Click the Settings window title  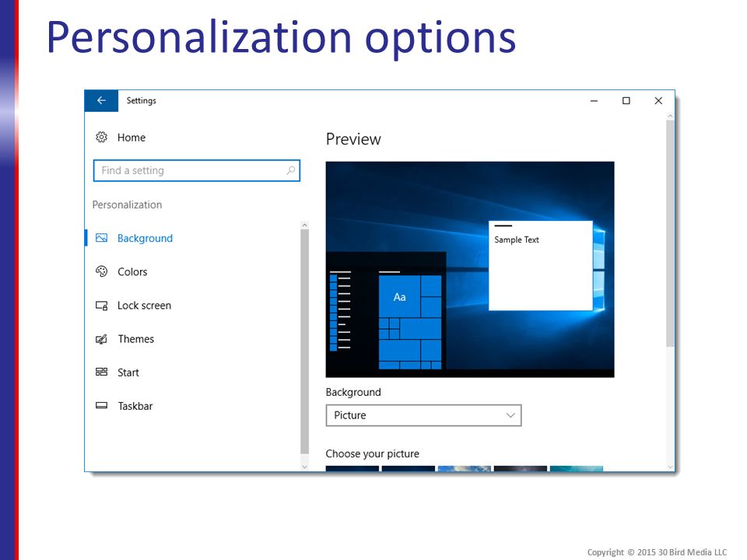[142, 100]
